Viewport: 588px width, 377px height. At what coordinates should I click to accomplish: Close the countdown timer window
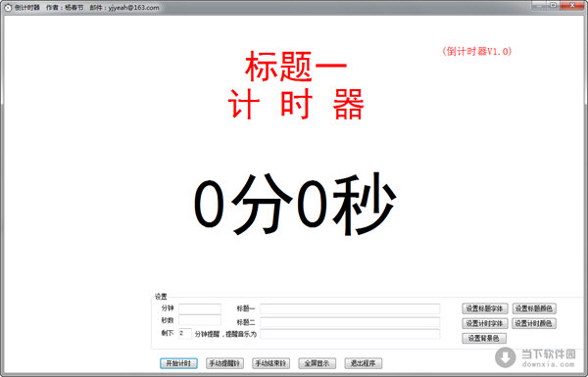tap(572, 5)
